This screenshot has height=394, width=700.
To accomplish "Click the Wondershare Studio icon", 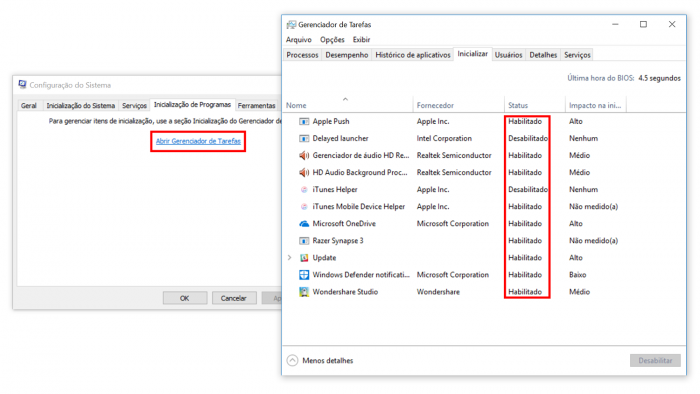I will (304, 292).
